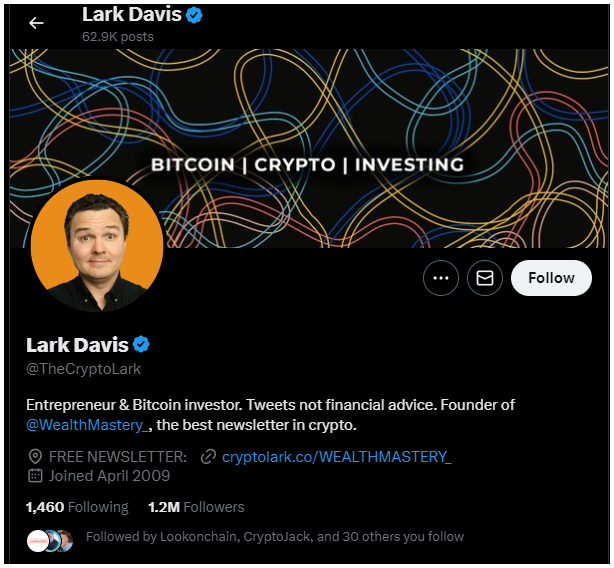Screen dimensions: 614x568
Task: Open Lark Davis profile picture
Action: tap(97, 245)
